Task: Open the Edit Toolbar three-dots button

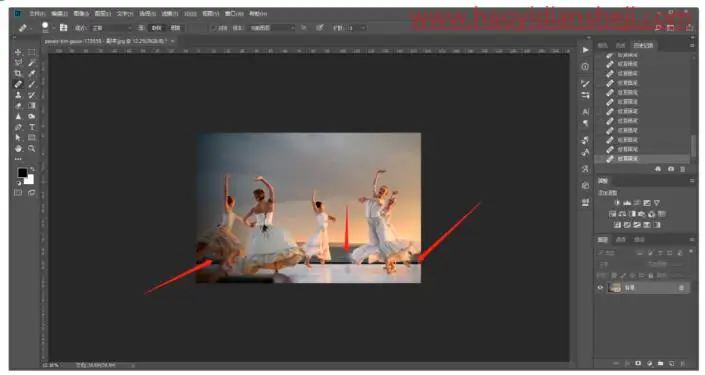Action: pos(18,159)
